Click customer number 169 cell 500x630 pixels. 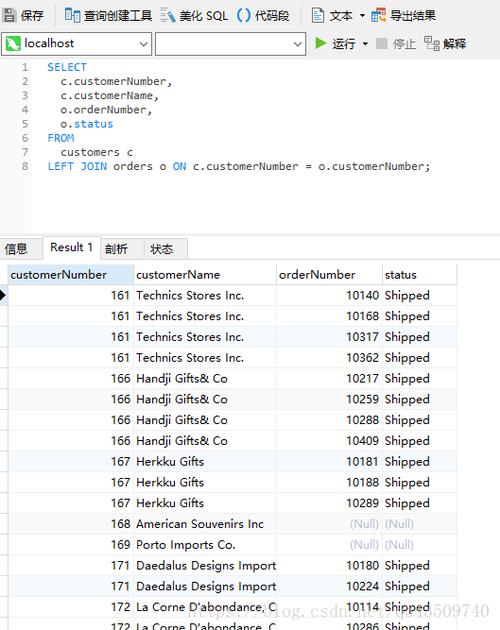click(x=71, y=545)
